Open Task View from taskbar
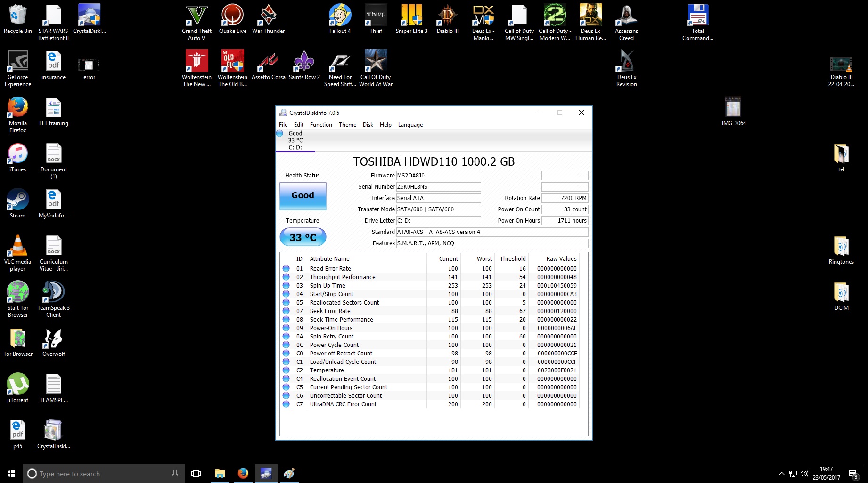Image resolution: width=868 pixels, height=483 pixels. [x=196, y=474]
